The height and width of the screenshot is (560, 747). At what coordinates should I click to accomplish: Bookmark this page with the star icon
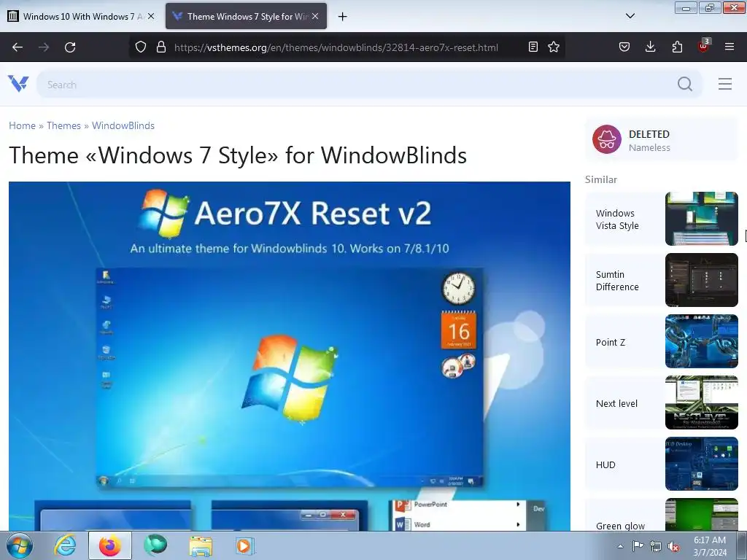[x=554, y=47]
